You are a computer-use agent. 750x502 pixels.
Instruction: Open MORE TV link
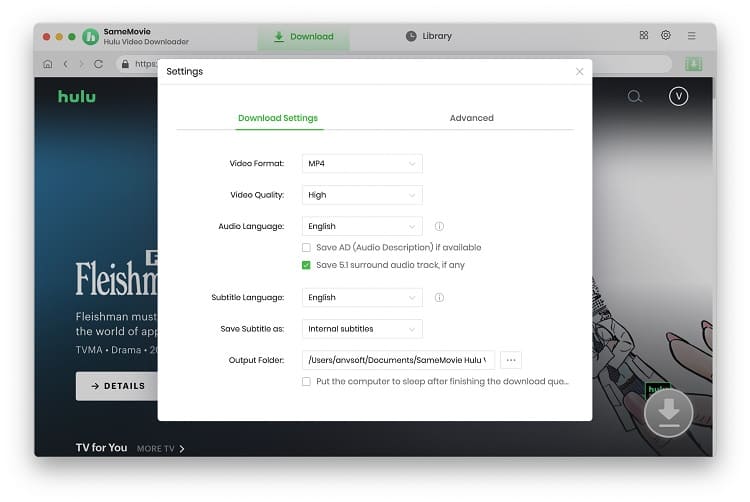point(160,448)
